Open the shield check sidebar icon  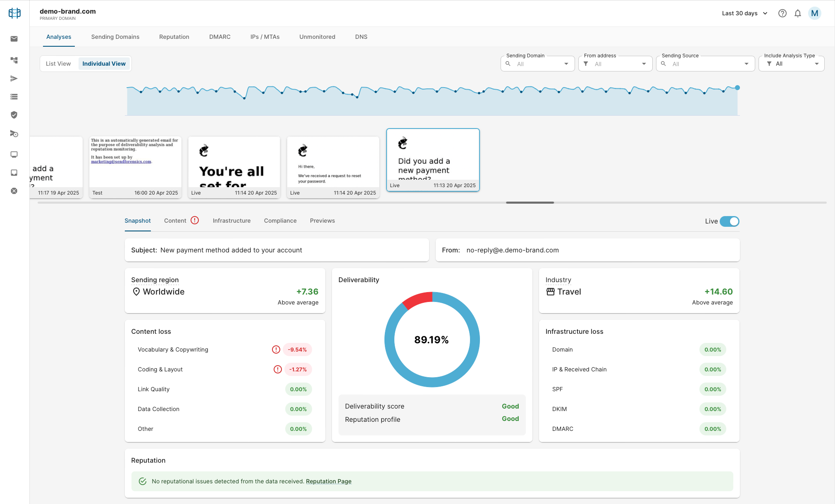[x=14, y=115]
